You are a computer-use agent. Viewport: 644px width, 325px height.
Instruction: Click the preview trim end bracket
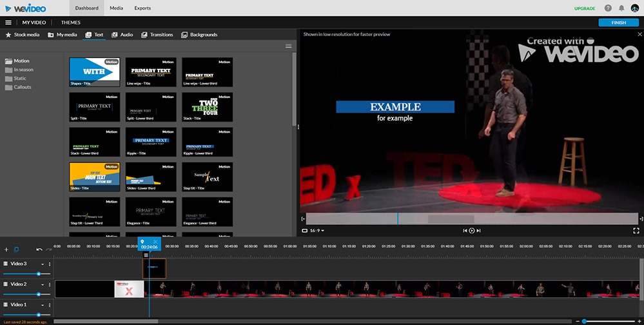click(641, 219)
